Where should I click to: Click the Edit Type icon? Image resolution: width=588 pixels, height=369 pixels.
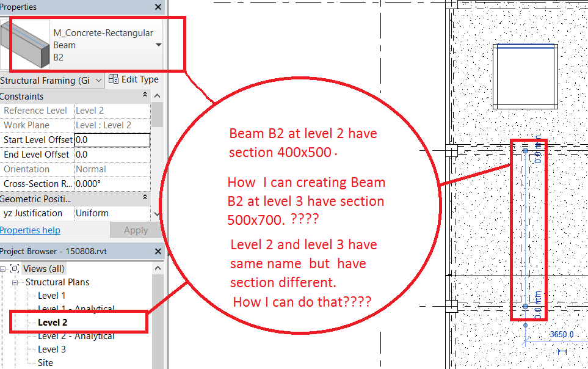[113, 79]
